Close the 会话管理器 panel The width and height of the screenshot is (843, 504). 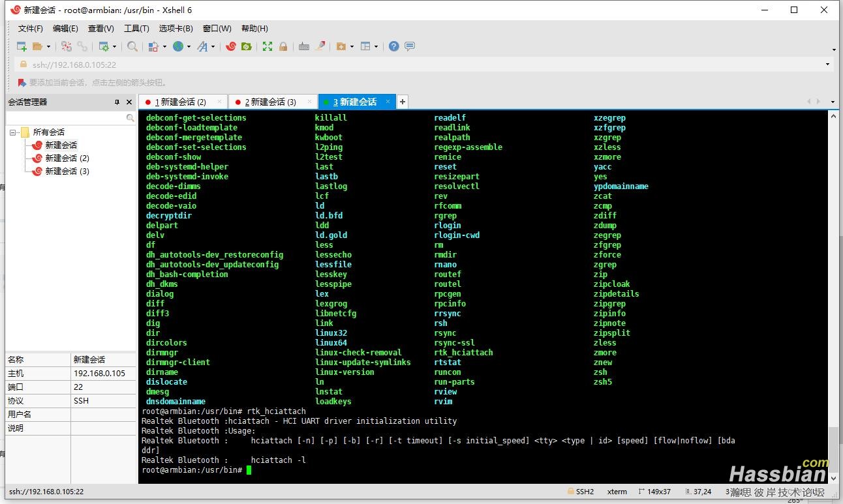tap(129, 102)
